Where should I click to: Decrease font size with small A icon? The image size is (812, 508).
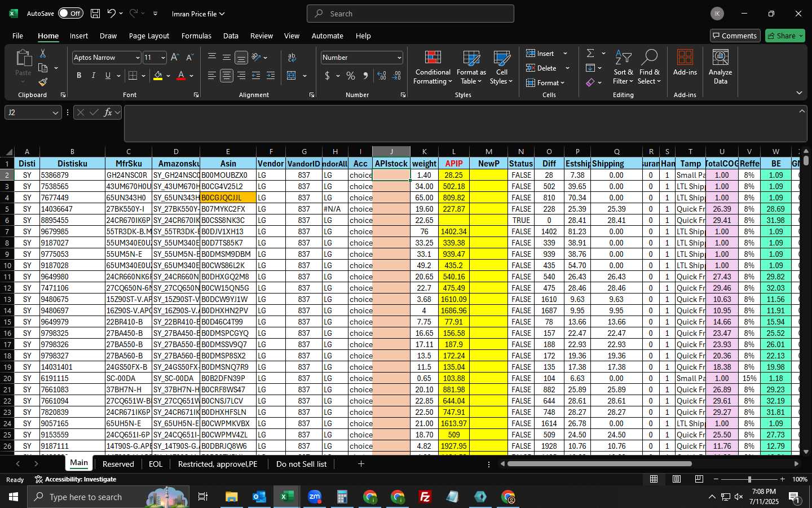[x=189, y=58]
